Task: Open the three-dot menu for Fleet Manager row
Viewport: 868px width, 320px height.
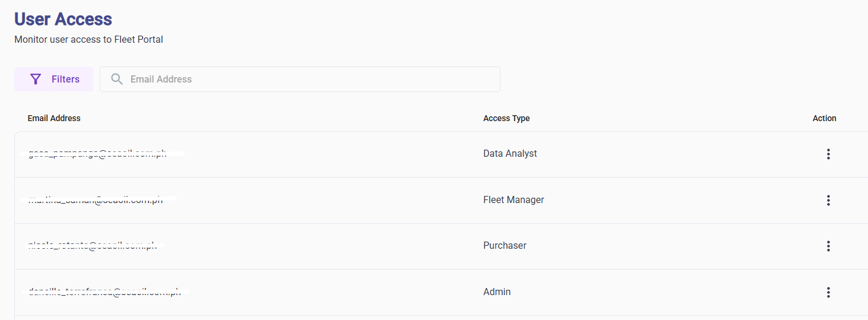Action: pos(828,201)
